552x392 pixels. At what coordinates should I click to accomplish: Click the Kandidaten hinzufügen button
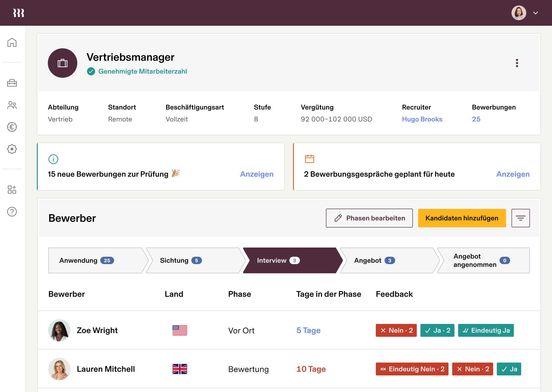pos(462,218)
